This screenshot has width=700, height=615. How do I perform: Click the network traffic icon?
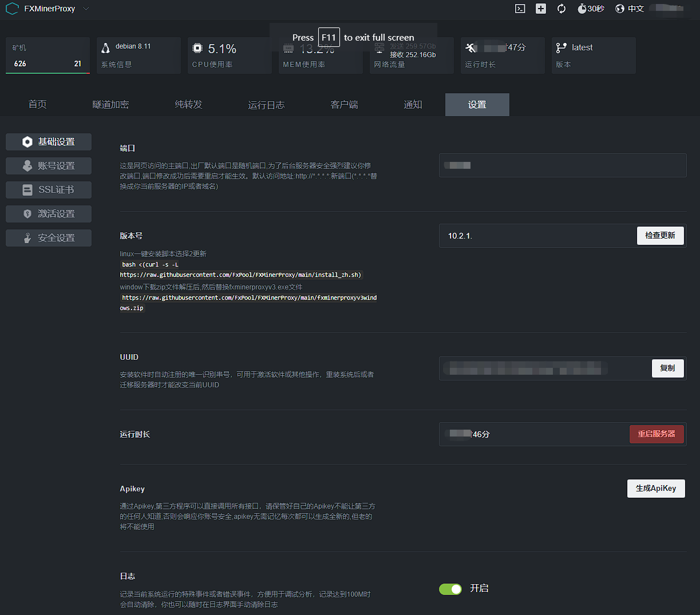pyautogui.click(x=379, y=48)
